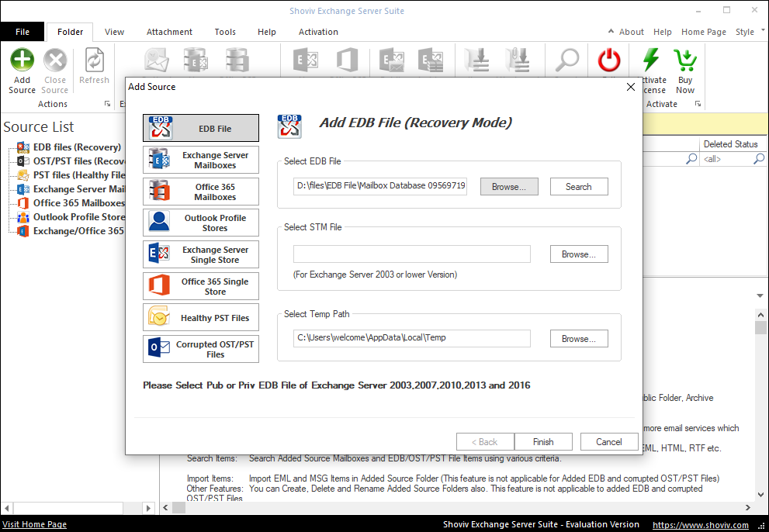Click the grey envelope icon in ribbon toolbar
This screenshot has height=532, width=769.
coord(157,60)
